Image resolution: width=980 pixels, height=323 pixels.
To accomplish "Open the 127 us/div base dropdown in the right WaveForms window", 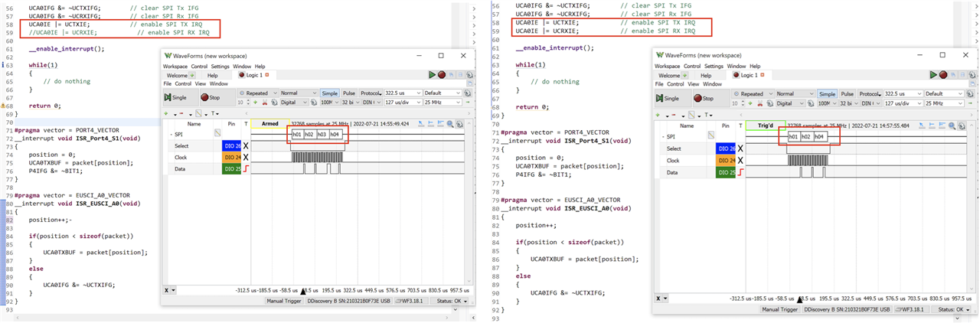I will [903, 103].
